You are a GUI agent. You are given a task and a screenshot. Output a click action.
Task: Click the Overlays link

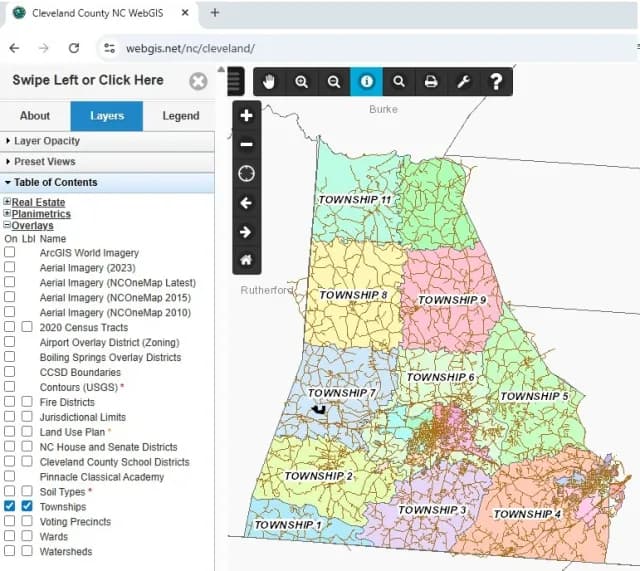tap(33, 225)
